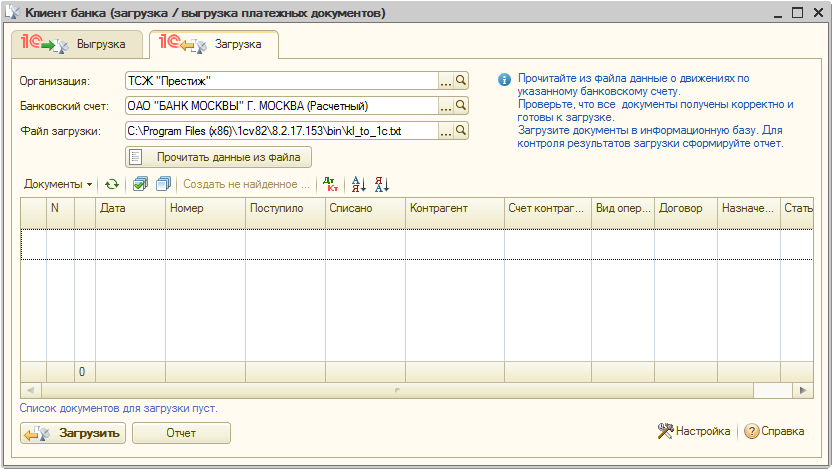Open the Банковский счет selection ellipsis button
Screen dimensions: 832x469
point(446,106)
